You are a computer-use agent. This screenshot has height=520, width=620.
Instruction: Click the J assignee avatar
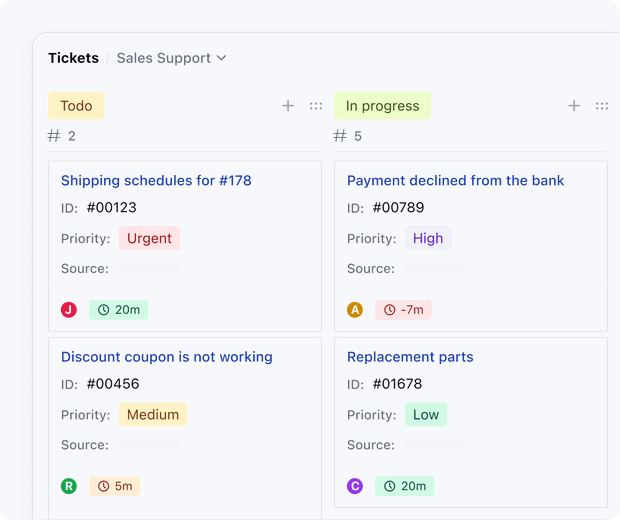(x=69, y=310)
